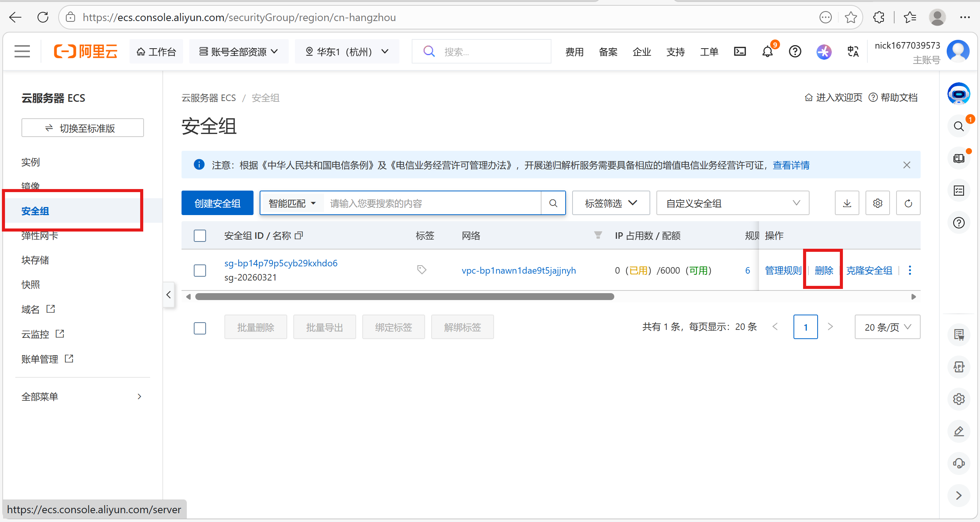This screenshot has height=522, width=980.
Task: Open the Cloud Shell terminal icon
Action: click(x=739, y=51)
